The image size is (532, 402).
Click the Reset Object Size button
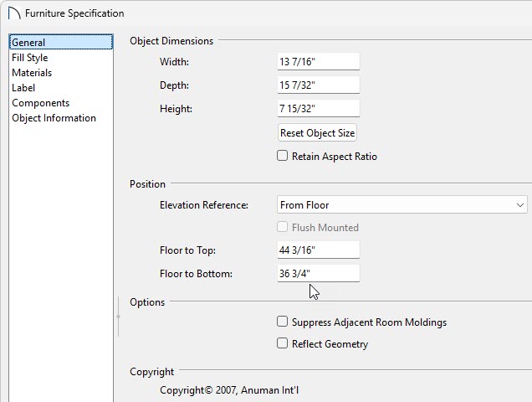317,132
